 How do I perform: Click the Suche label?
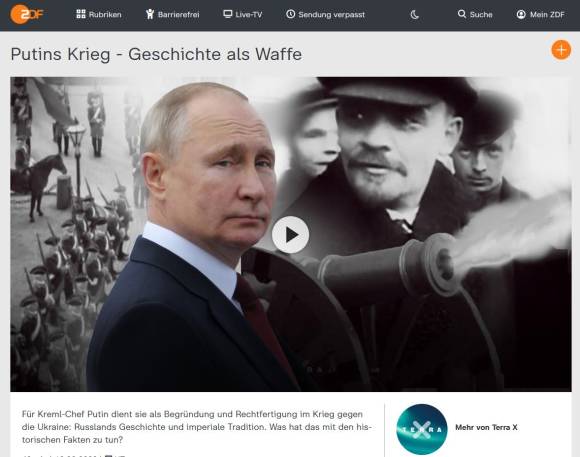coord(481,14)
